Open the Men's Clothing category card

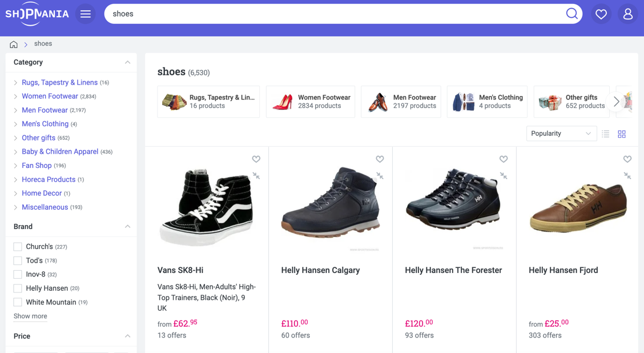click(x=487, y=101)
